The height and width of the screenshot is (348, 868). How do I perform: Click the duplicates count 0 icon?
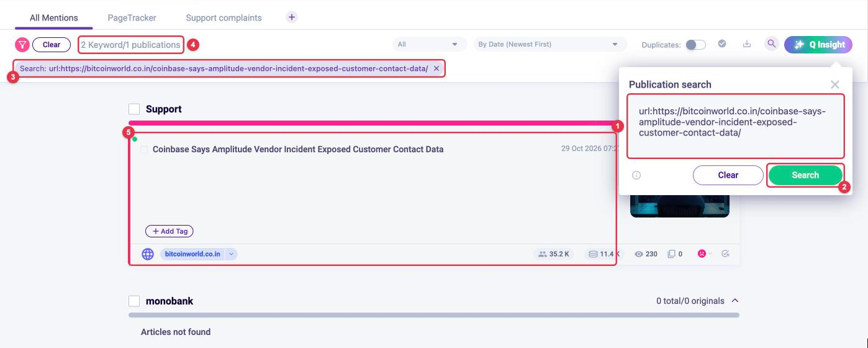click(x=675, y=254)
